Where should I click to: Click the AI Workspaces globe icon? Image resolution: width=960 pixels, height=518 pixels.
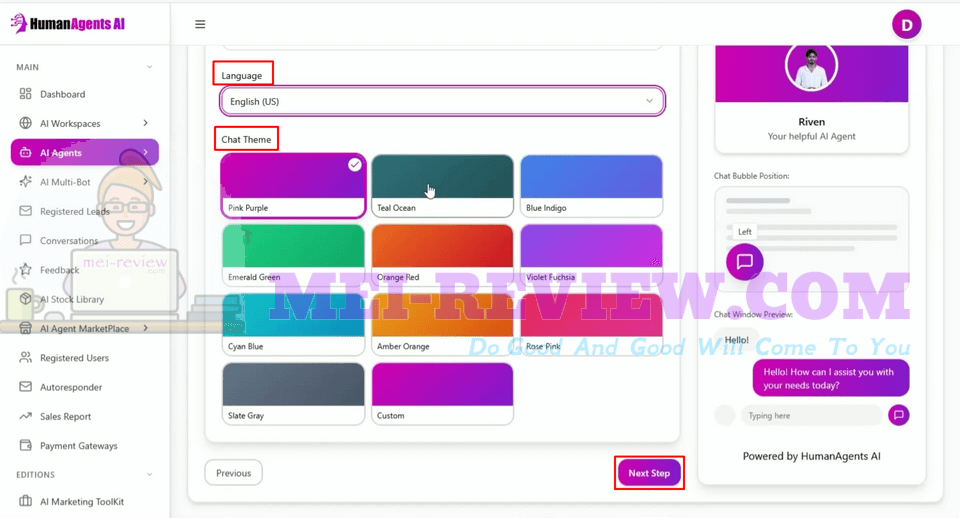(25, 123)
